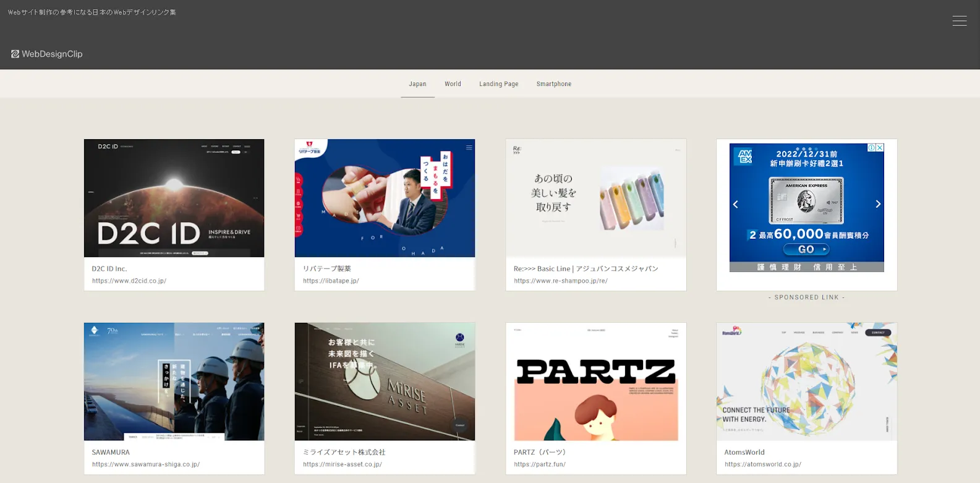The height and width of the screenshot is (483, 980).
Task: Visit https://mirise-asset.co.jp/ link
Action: point(343,464)
